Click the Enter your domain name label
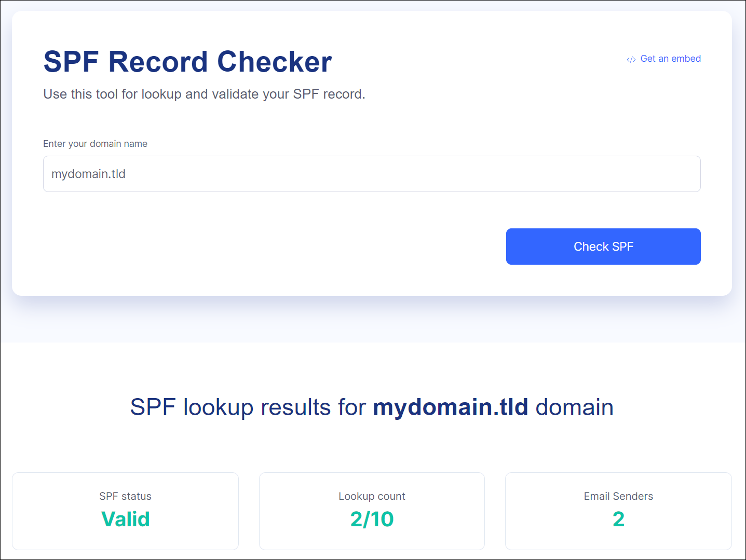The image size is (746, 560). [95, 144]
